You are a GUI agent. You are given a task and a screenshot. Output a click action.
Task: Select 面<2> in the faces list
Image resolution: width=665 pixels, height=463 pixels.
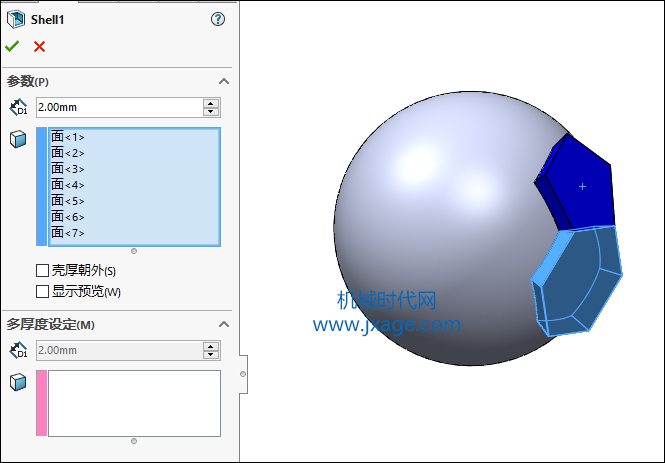pos(68,153)
